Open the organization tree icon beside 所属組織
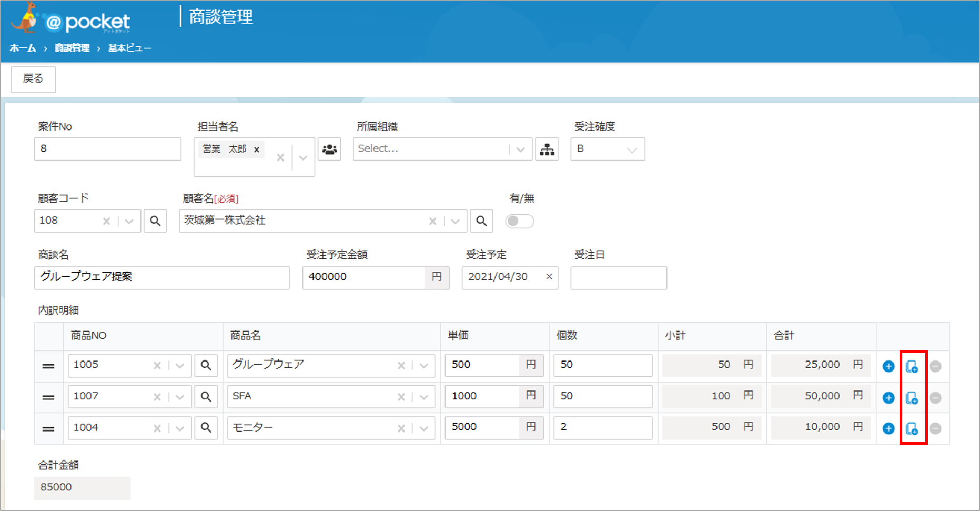This screenshot has height=511, width=980. click(x=547, y=149)
